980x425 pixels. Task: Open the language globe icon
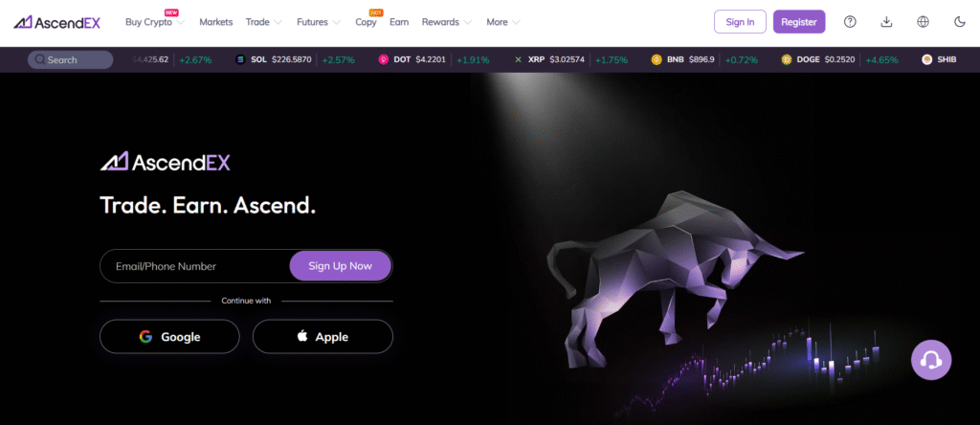point(924,22)
